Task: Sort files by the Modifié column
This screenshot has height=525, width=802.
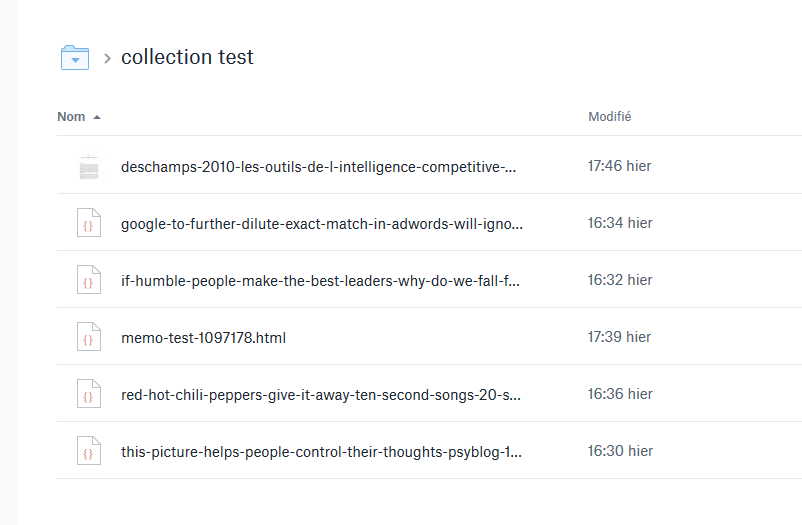Action: (x=609, y=117)
